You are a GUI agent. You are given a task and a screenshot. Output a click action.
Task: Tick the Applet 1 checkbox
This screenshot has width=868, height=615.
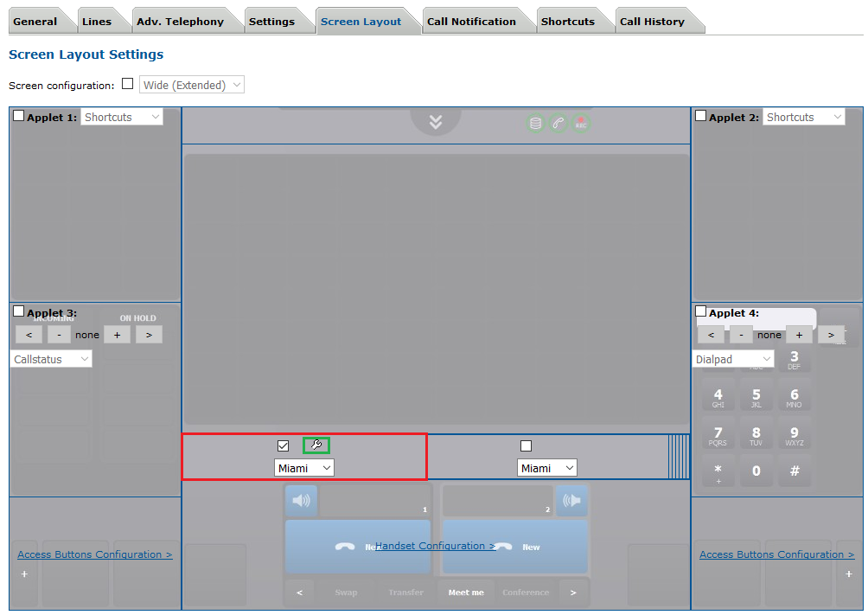pos(18,116)
